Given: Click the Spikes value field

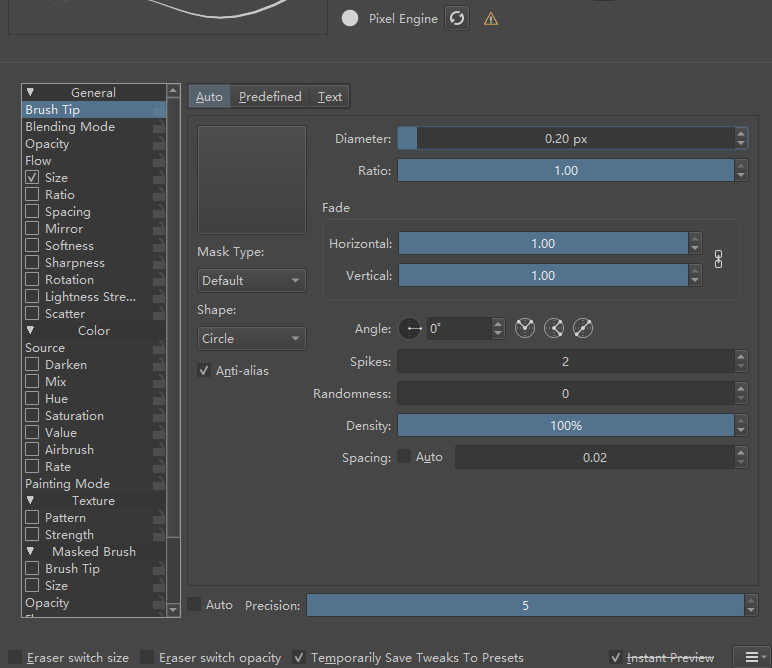Looking at the screenshot, I should 566,362.
